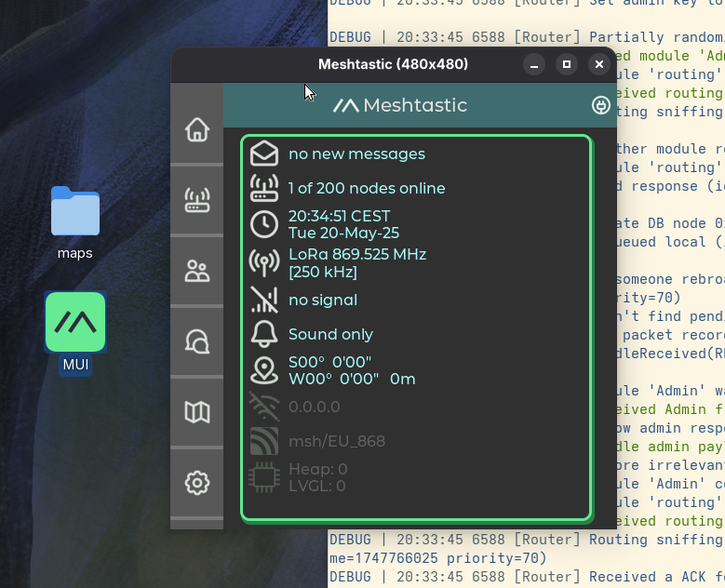Viewport: 725px width, 588px height.
Task: Click the '[250 kHz]' bandwidth text
Action: 323,272
